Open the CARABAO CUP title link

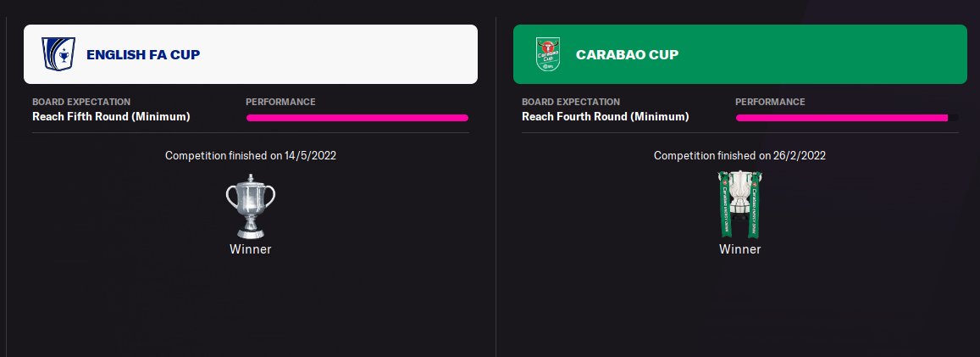627,55
